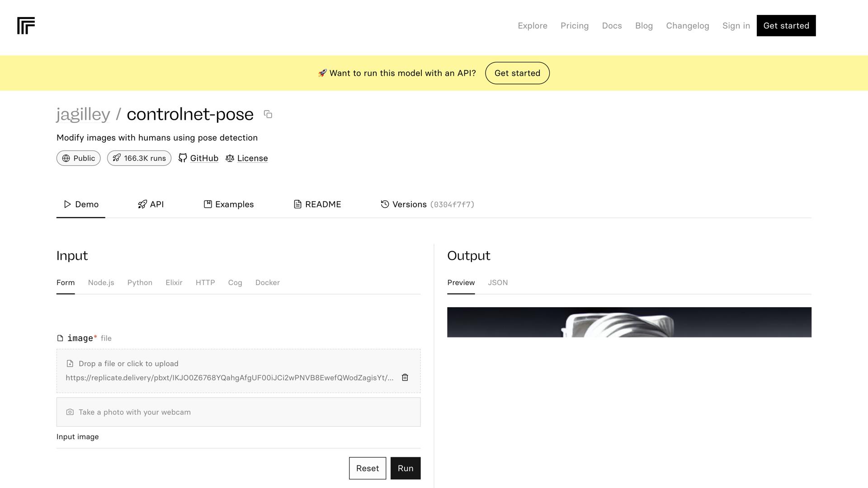Delete uploaded image with trash icon
The image size is (868, 488).
(405, 377)
